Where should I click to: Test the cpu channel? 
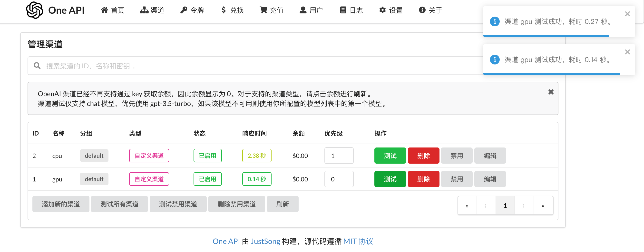[x=390, y=156]
